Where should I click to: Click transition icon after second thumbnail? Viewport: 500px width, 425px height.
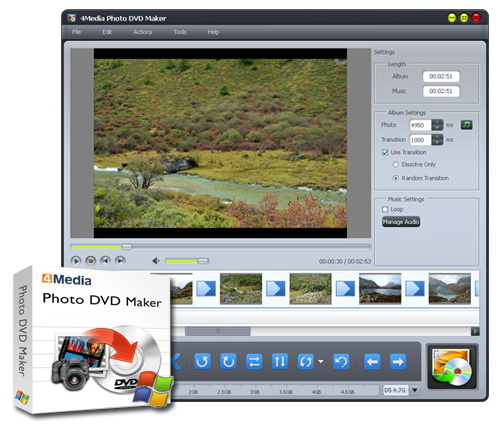point(276,289)
